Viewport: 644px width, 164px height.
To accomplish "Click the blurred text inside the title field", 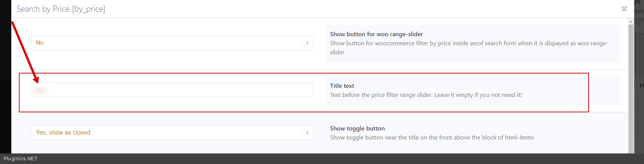I will coord(40,90).
